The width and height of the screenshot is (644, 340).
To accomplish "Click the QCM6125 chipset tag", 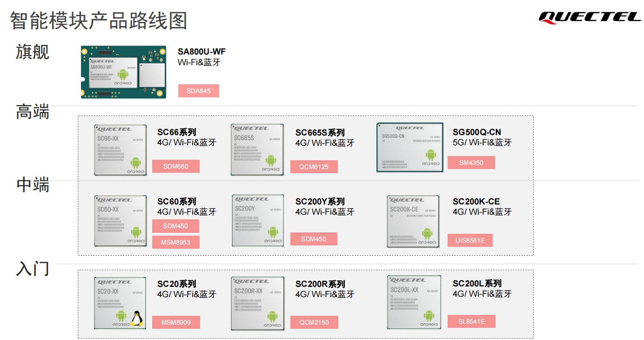I will click(314, 167).
